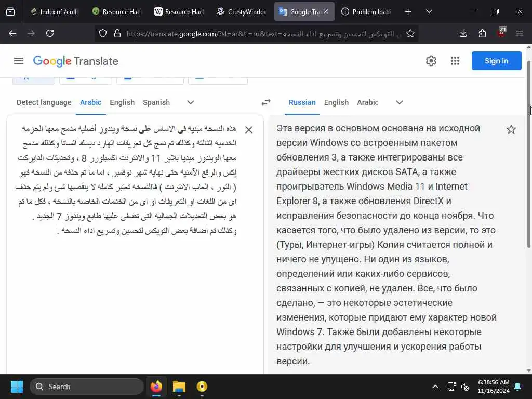Click the Russian translation output text
The image size is (532, 399).
point(387,245)
